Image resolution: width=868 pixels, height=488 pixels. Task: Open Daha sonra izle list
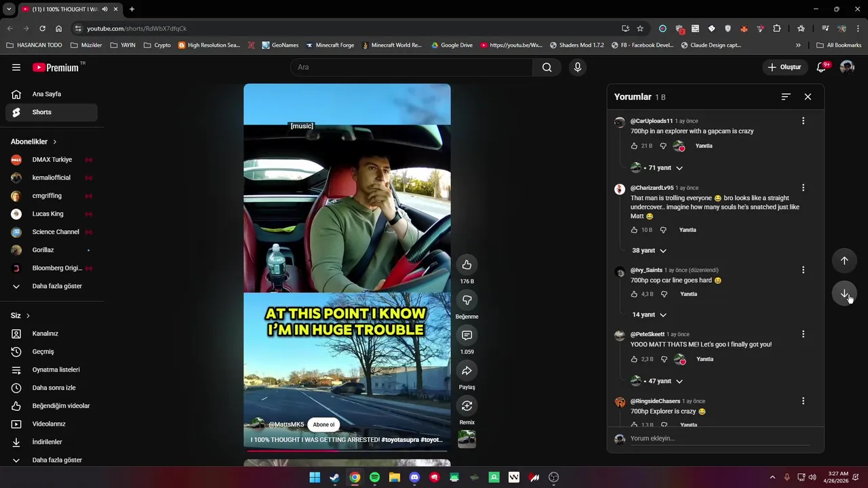[x=52, y=388]
